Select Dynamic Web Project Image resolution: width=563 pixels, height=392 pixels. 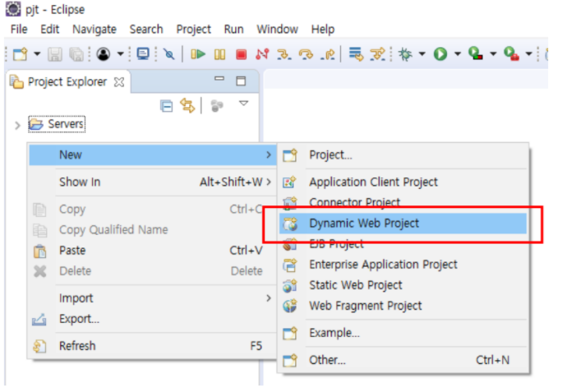tap(403, 224)
